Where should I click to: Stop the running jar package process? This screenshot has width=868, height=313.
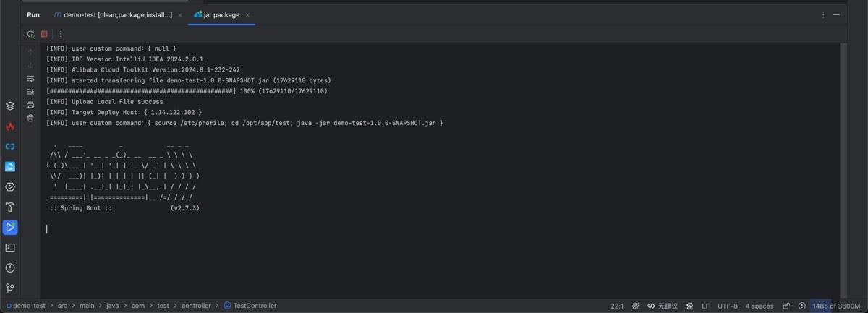tap(44, 34)
